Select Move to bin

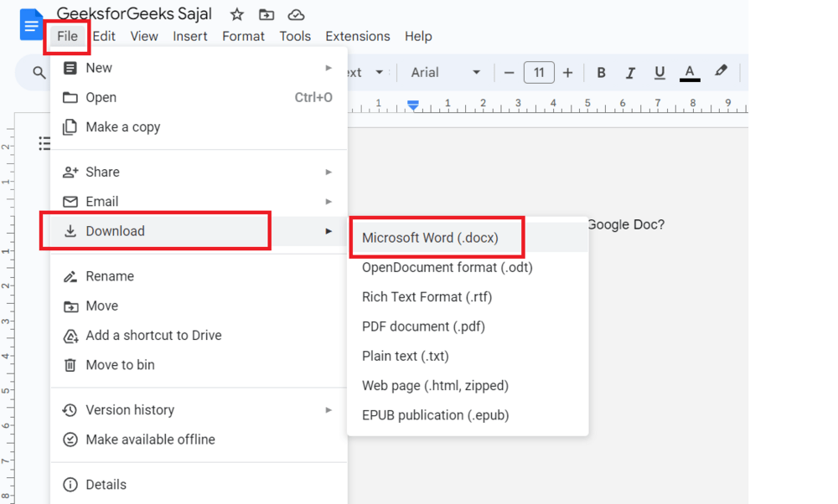click(x=199, y=365)
